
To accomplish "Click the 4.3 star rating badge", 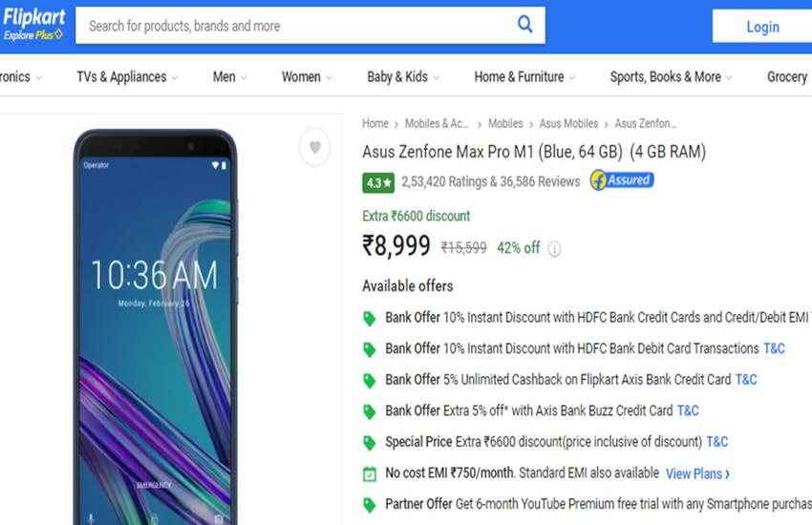I will 377,181.
